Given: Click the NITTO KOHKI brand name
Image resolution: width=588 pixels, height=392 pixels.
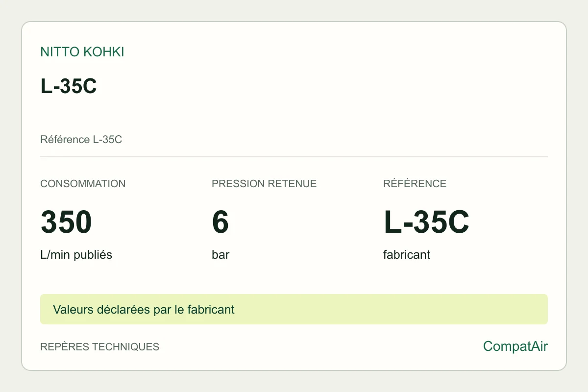Looking at the screenshot, I should click(82, 52).
